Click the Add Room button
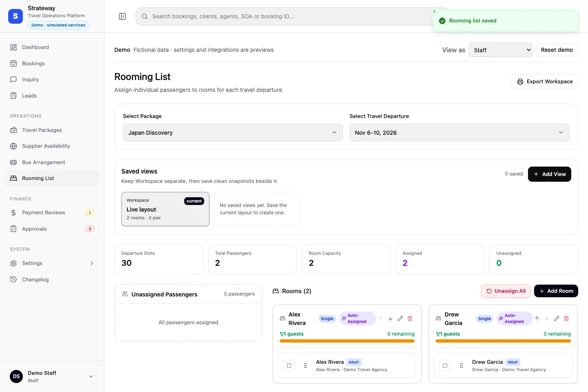 click(x=556, y=291)
